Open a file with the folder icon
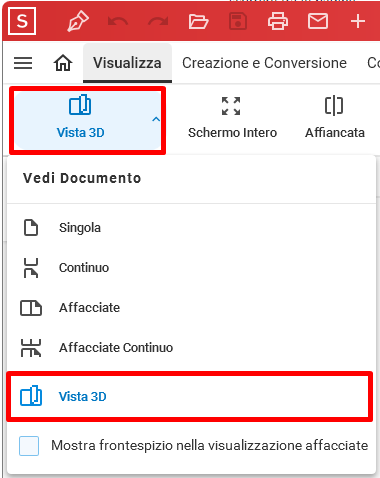Image resolution: width=380 pixels, height=478 pixels. (x=198, y=22)
